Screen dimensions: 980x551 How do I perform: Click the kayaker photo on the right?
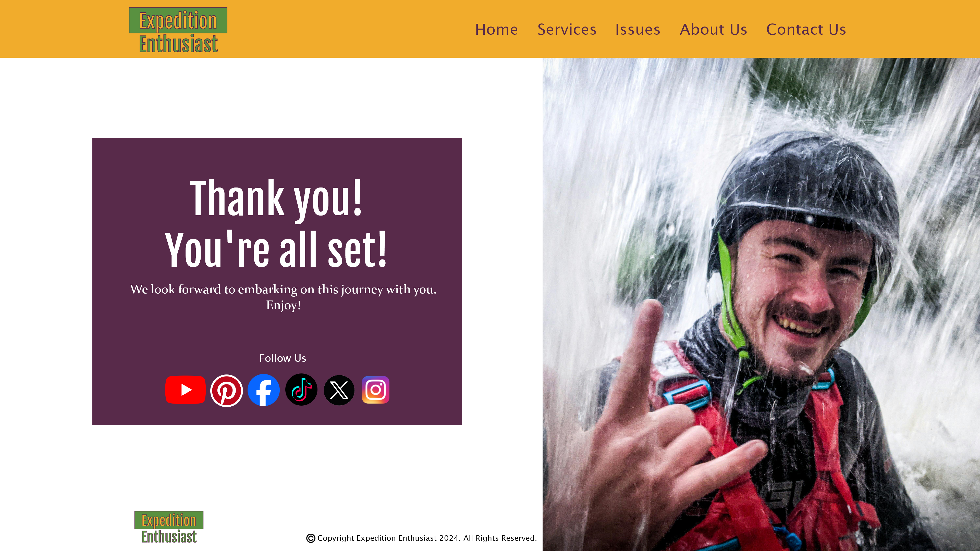tap(761, 304)
